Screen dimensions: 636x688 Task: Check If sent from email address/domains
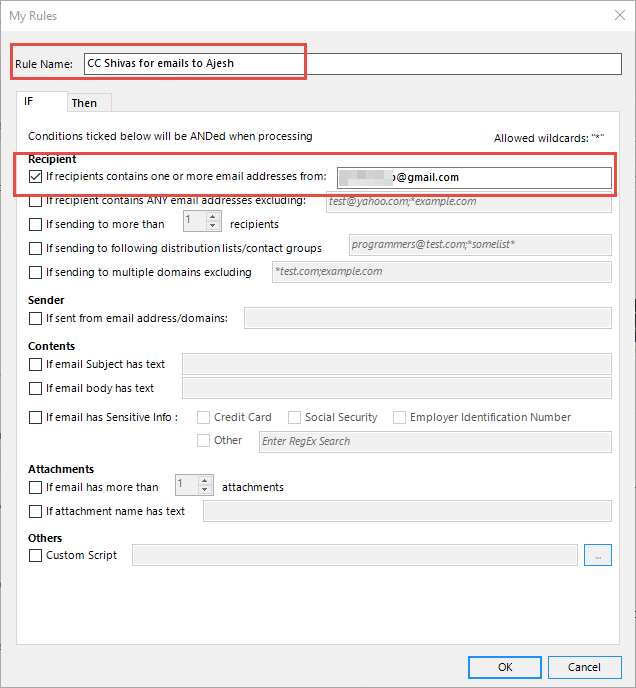35,318
